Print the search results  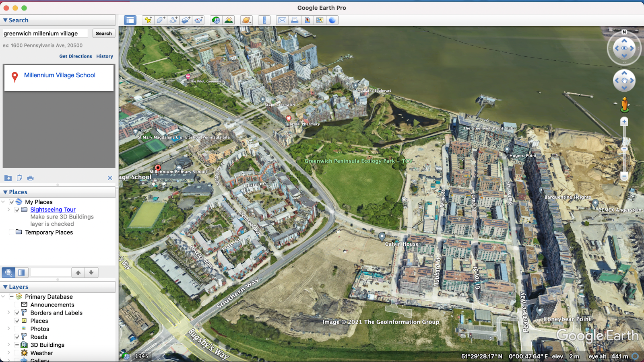[x=31, y=178]
